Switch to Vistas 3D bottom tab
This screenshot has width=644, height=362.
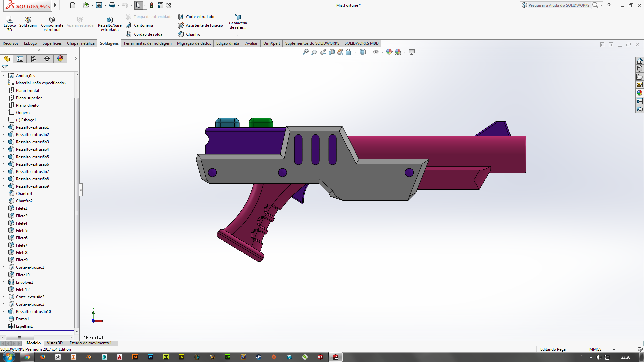(55, 343)
